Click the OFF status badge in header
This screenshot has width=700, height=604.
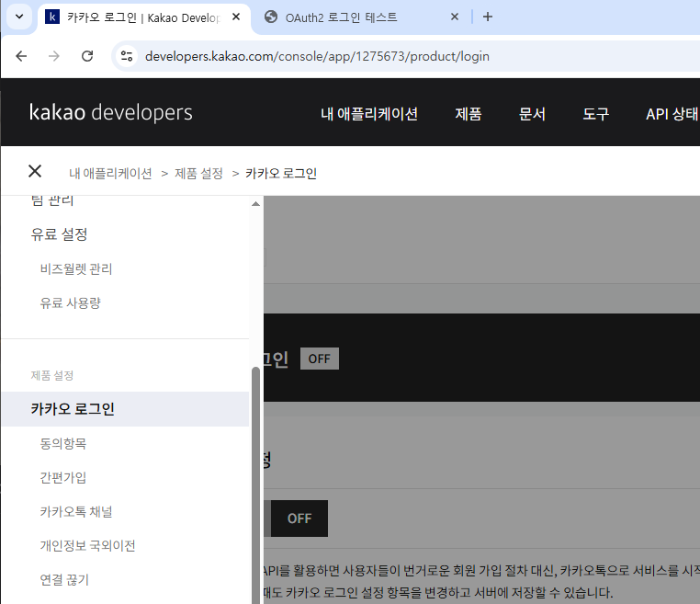[x=320, y=359]
